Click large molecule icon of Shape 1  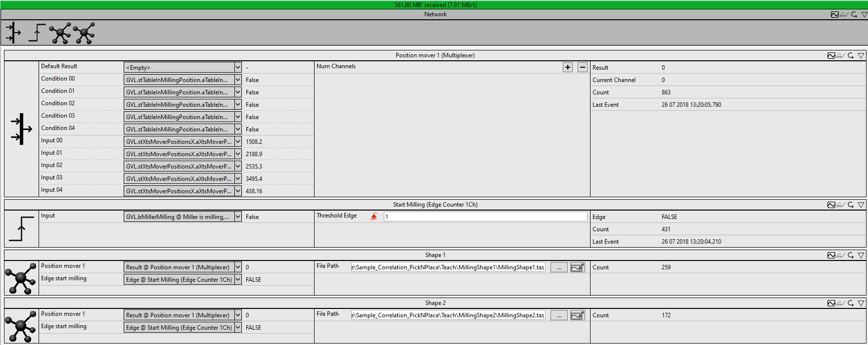[x=21, y=278]
